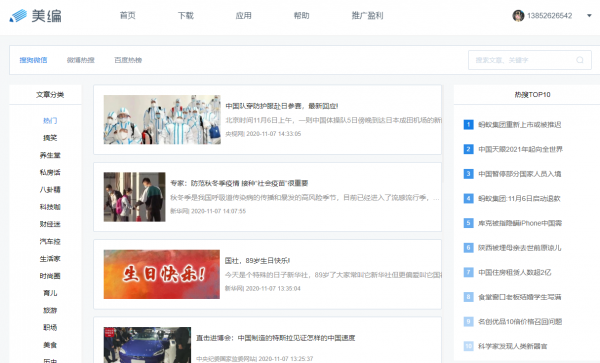Click rank 8 badge in 热搜TOP10
600x363 pixels.
coord(468,297)
